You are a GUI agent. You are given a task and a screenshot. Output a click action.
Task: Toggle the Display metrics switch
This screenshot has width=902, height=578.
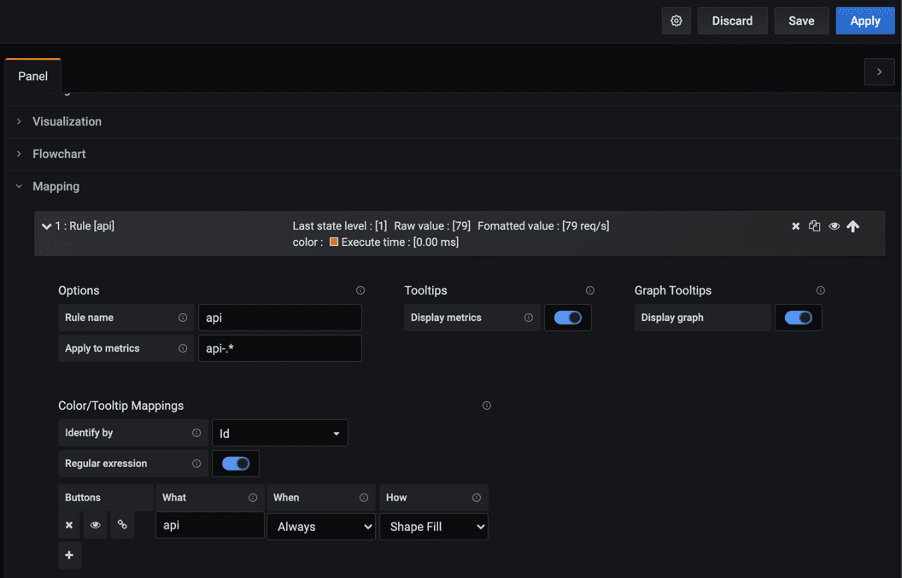567,318
